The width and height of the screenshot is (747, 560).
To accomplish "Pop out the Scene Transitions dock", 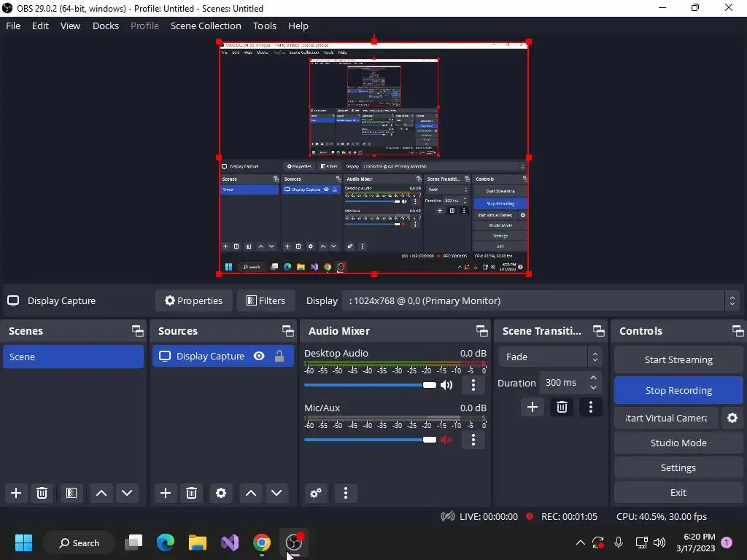I will coord(598,331).
